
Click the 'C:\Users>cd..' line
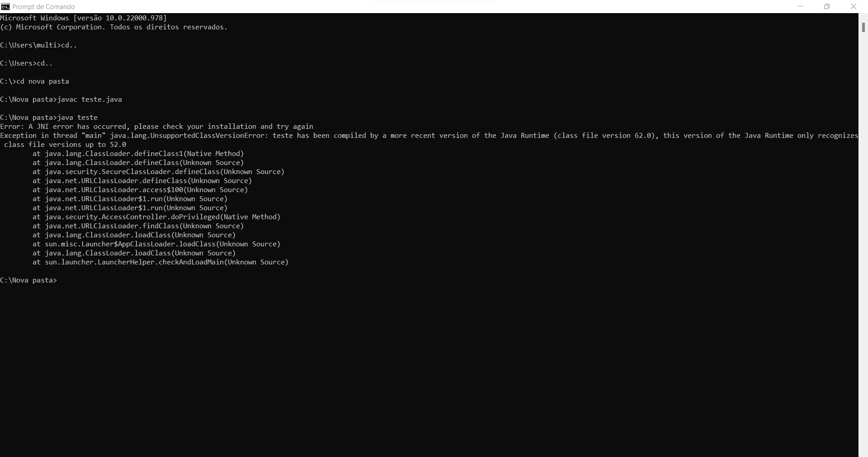(x=26, y=63)
